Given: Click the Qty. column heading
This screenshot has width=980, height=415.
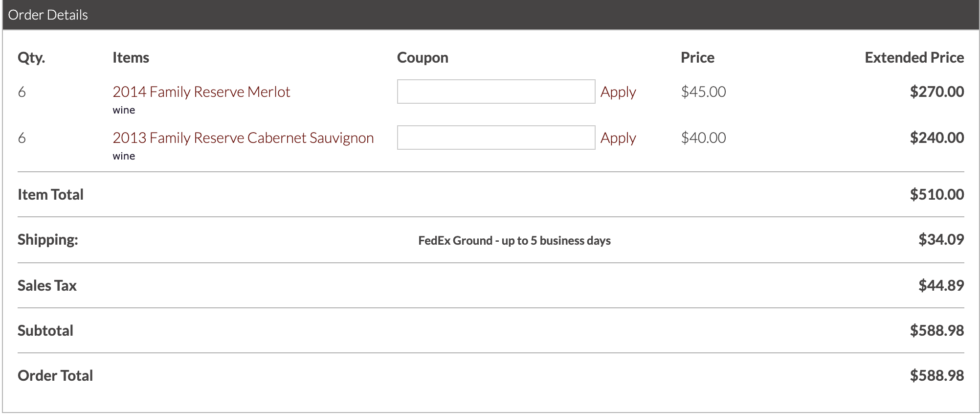Looking at the screenshot, I should click(31, 58).
